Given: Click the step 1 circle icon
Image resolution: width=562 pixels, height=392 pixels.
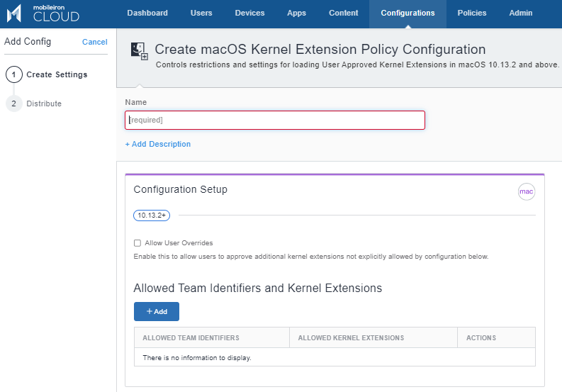Looking at the screenshot, I should pos(14,74).
